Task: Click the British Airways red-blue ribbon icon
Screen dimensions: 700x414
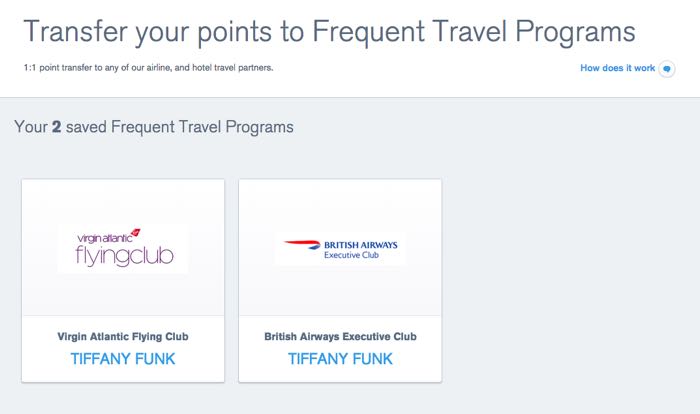Action: pos(302,245)
